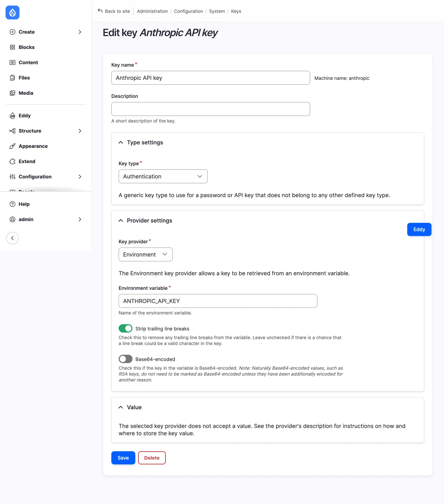444x504 pixels.
Task: Click the admin user avatar icon
Action: pyautogui.click(x=12, y=219)
